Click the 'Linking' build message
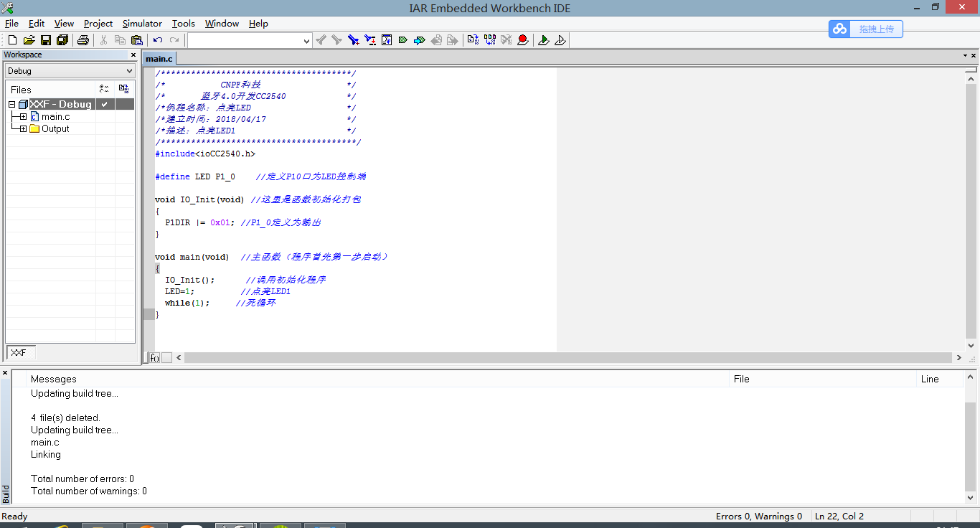This screenshot has height=528, width=980. 46,454
